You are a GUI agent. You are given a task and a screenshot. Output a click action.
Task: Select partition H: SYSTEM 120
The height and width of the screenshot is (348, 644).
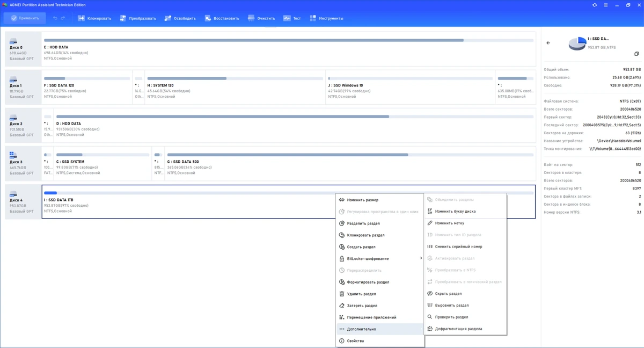click(x=235, y=87)
